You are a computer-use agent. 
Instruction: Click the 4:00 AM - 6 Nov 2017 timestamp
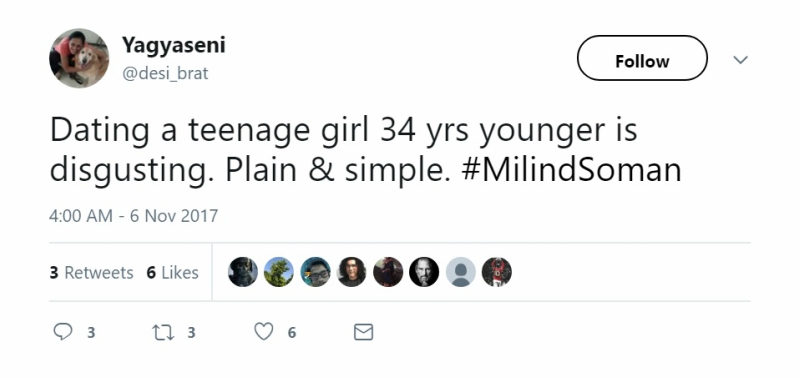point(133,215)
